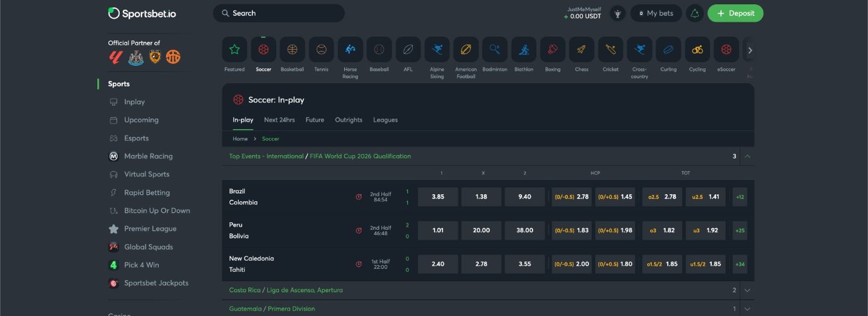Bet on Brazil win at 3.85

(x=438, y=197)
